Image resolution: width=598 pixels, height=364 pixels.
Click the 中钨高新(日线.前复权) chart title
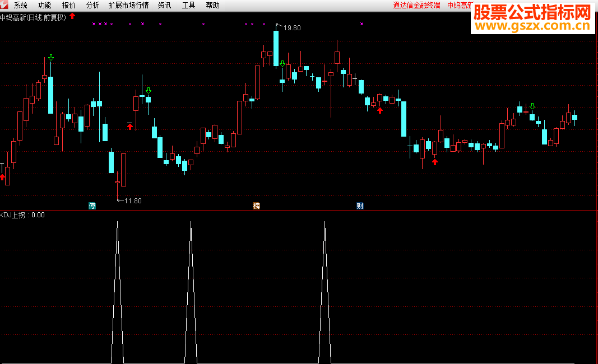coord(33,17)
